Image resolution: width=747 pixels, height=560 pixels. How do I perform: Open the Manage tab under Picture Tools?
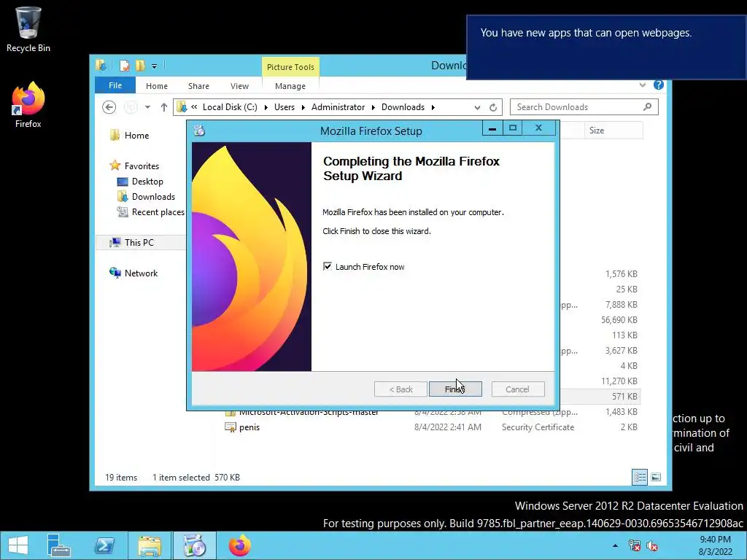click(290, 86)
